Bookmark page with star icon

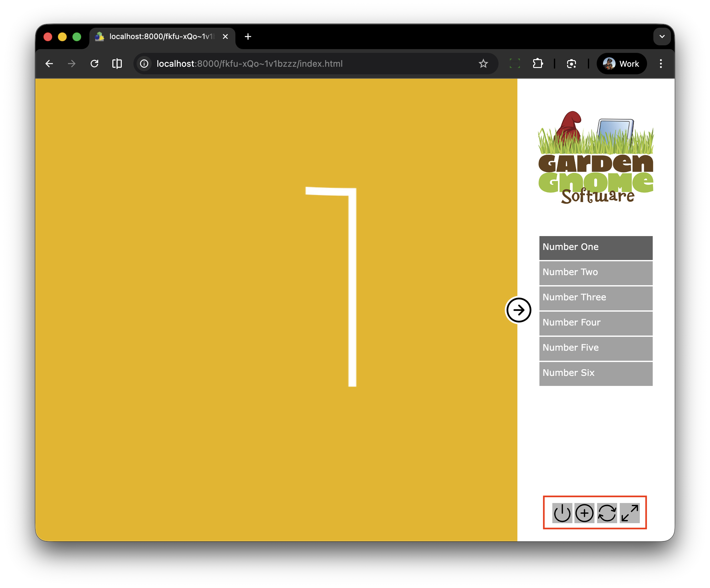[x=483, y=64]
